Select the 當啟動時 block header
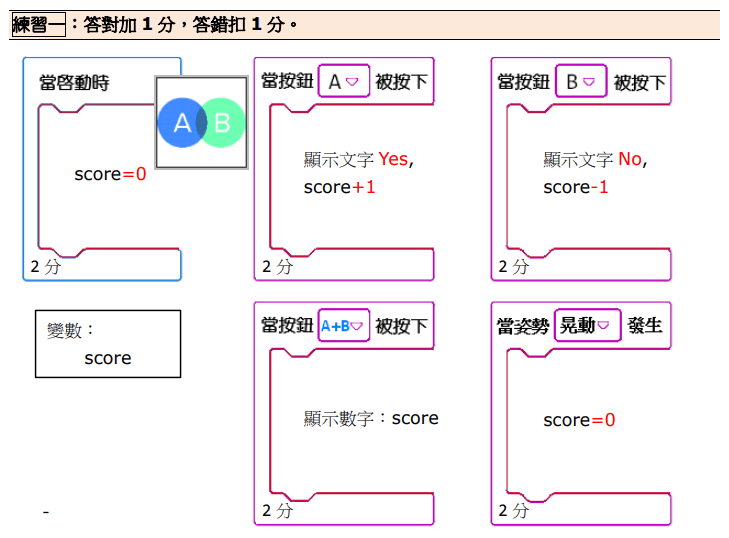Viewport: 729px width, 538px height. (x=74, y=83)
